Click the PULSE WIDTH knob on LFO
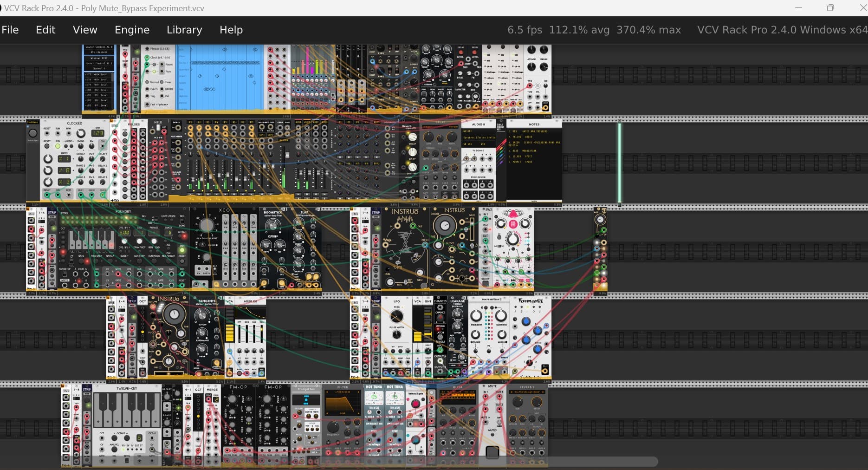Screen dimensions: 868x470 [x=396, y=335]
